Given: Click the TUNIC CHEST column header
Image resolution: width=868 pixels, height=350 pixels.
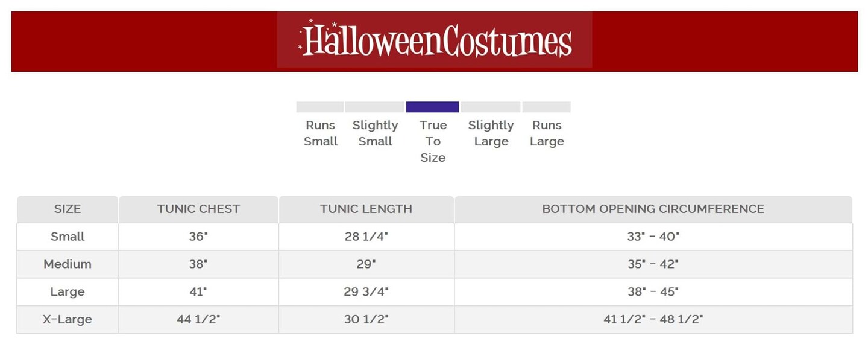Looking at the screenshot, I should (198, 209).
